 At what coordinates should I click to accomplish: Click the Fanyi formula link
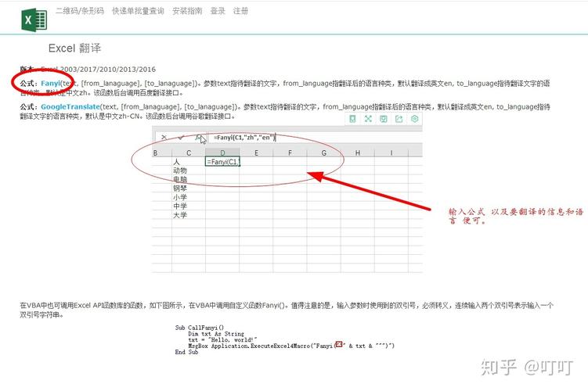51,83
